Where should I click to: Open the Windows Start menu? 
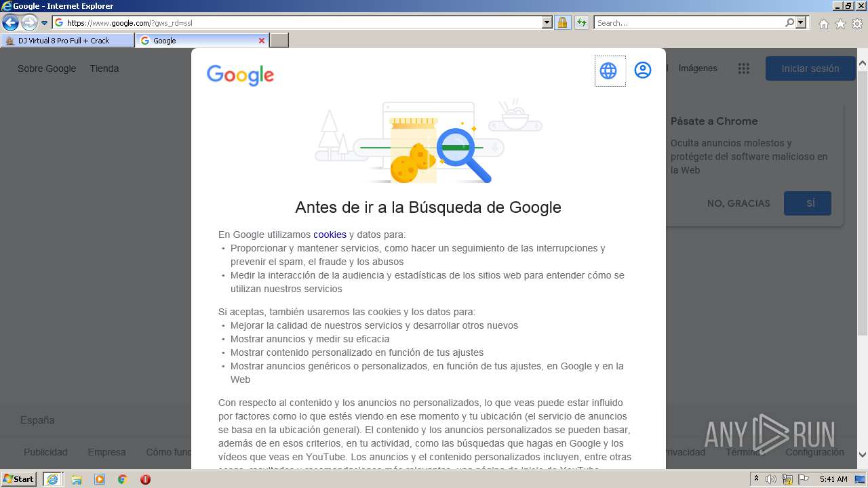point(19,479)
